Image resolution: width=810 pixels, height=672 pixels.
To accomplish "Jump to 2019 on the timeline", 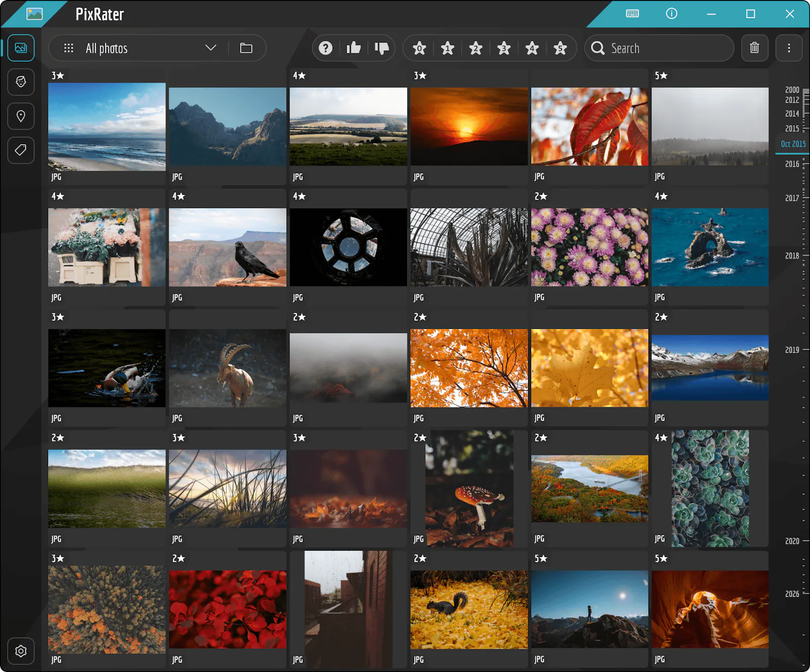I will [792, 350].
